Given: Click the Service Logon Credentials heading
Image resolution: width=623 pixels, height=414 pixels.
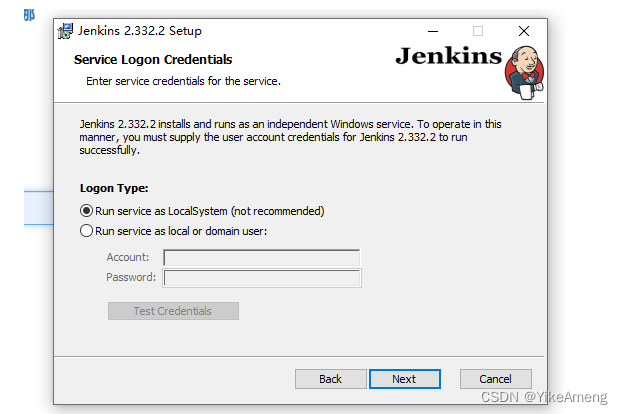Looking at the screenshot, I should point(153,60).
